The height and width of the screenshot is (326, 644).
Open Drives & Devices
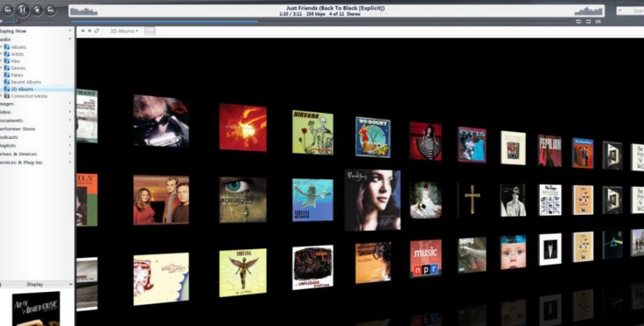[18, 154]
